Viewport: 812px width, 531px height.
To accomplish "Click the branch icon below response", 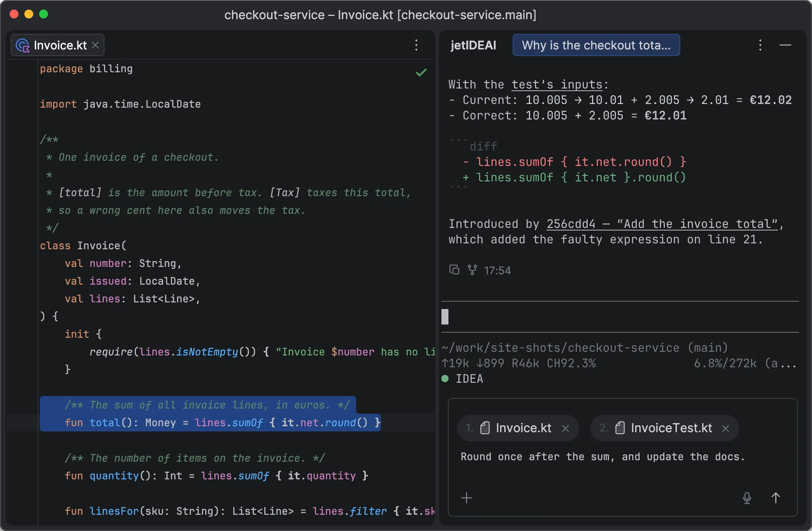I will (472, 270).
